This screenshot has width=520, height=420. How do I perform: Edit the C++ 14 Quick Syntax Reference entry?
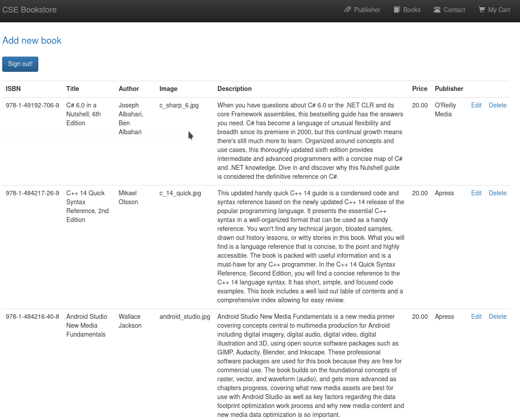tap(476, 193)
